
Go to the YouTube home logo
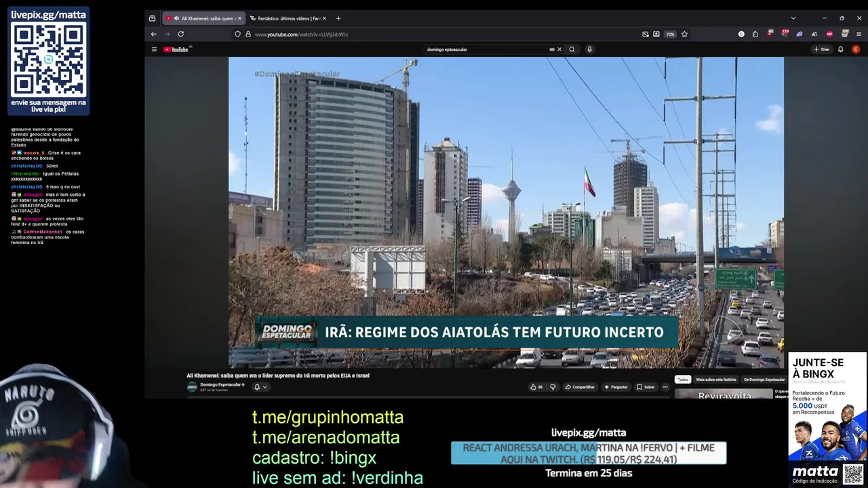tap(176, 49)
